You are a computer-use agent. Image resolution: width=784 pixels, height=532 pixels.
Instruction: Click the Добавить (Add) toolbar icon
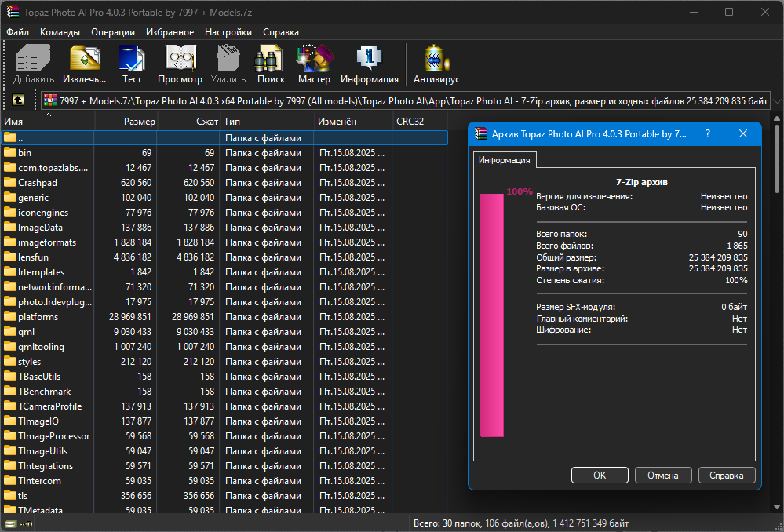pyautogui.click(x=34, y=58)
